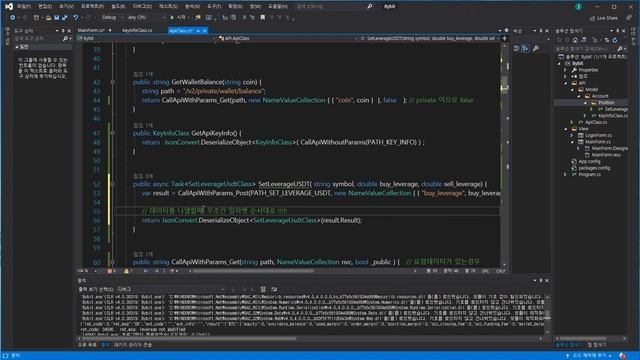Click the Output panel horizontal scrollbar
This screenshot has height=360, width=640.
(311, 338)
